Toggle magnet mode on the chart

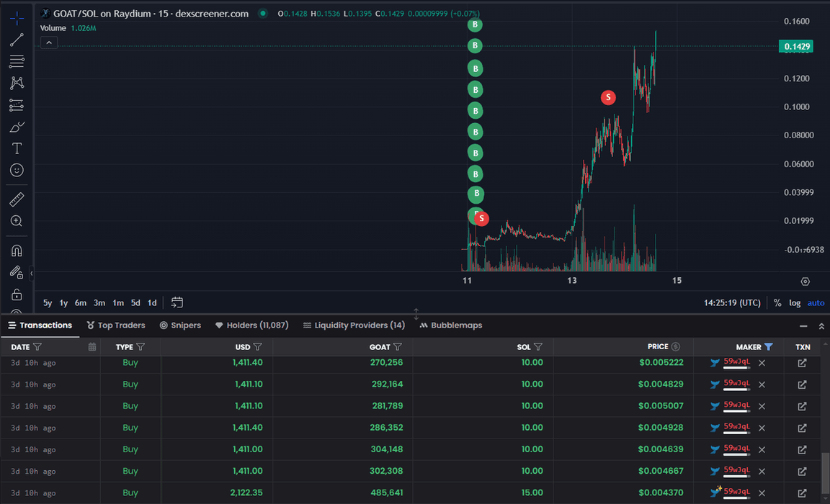17,251
